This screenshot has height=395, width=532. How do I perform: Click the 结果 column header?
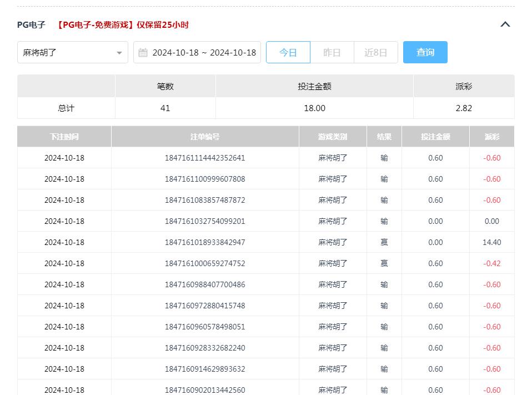tap(384, 136)
